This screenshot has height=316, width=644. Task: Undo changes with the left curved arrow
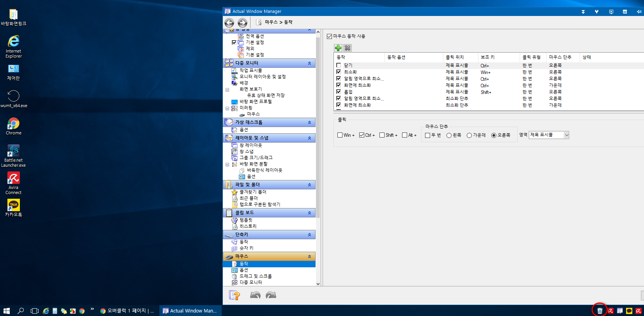pos(255,295)
